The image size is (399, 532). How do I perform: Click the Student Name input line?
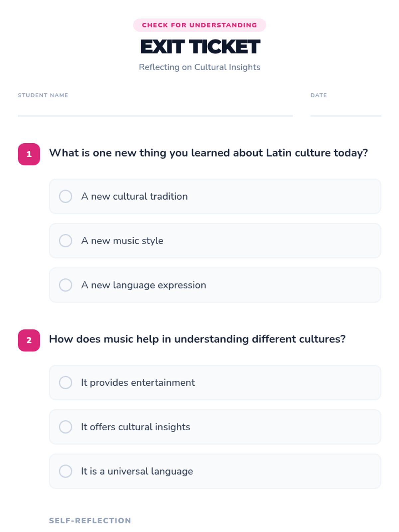pyautogui.click(x=155, y=109)
